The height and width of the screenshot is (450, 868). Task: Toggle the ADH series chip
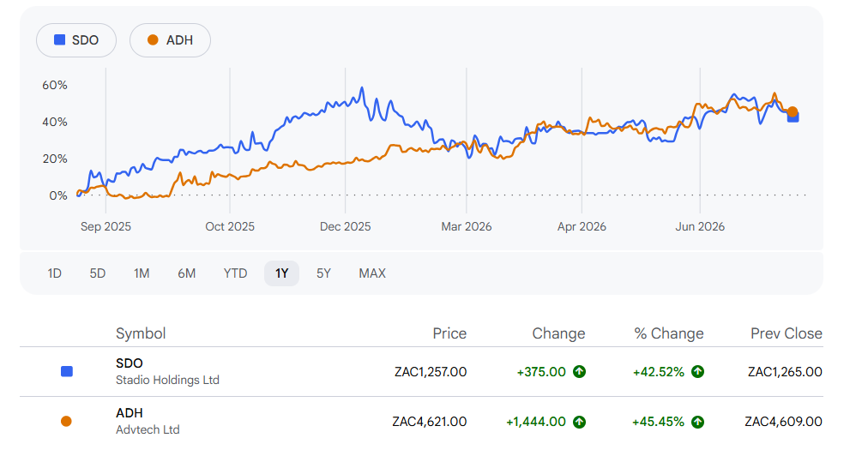tap(170, 40)
